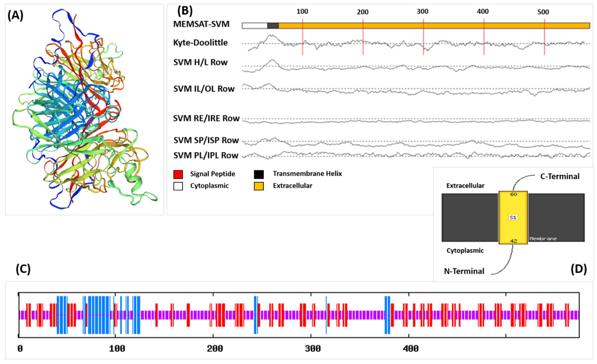
Task: Click the Kyte-Doolittle row label
Action: pos(200,43)
